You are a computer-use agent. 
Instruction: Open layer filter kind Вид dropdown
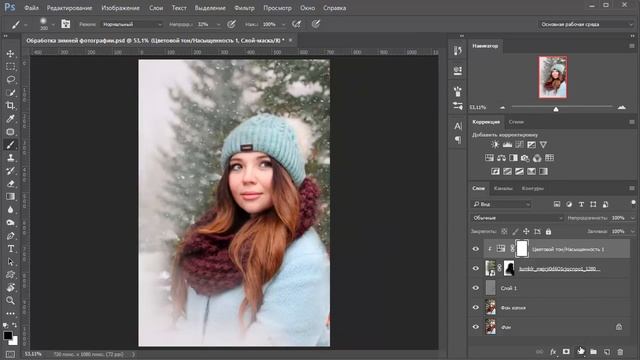(502, 204)
